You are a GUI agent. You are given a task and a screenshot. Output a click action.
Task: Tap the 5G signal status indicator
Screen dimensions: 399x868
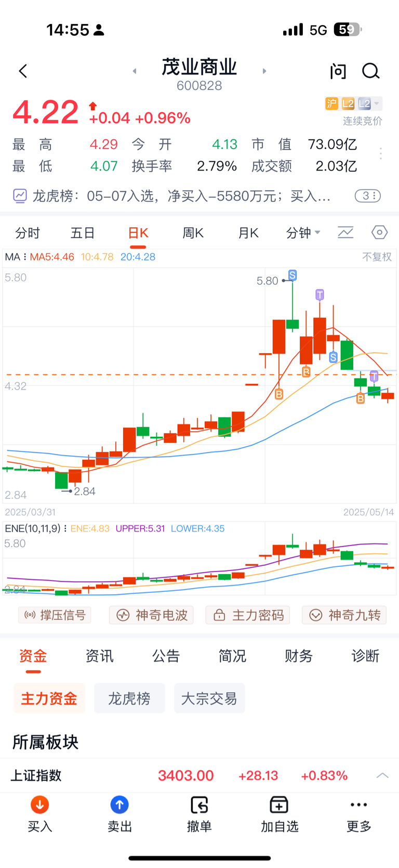318,30
